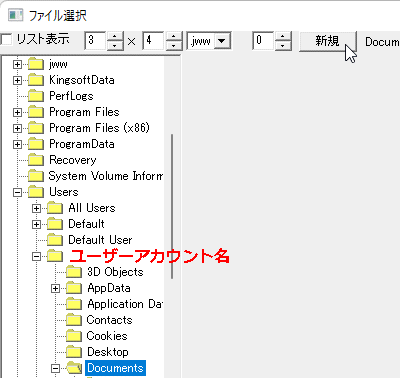This screenshot has width=400, height=378.
Task: Click the folder tree vertical scrollbar
Action: coord(172,207)
